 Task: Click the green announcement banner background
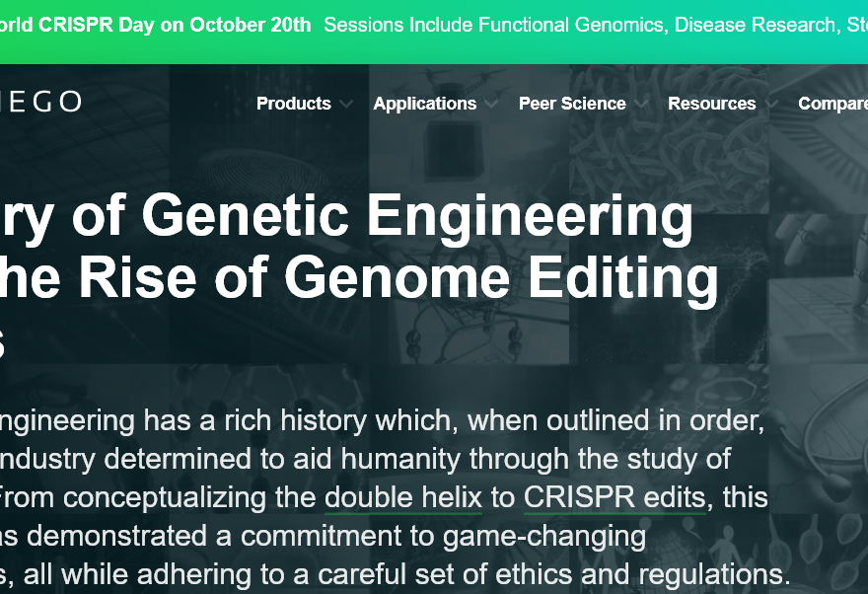(x=434, y=51)
